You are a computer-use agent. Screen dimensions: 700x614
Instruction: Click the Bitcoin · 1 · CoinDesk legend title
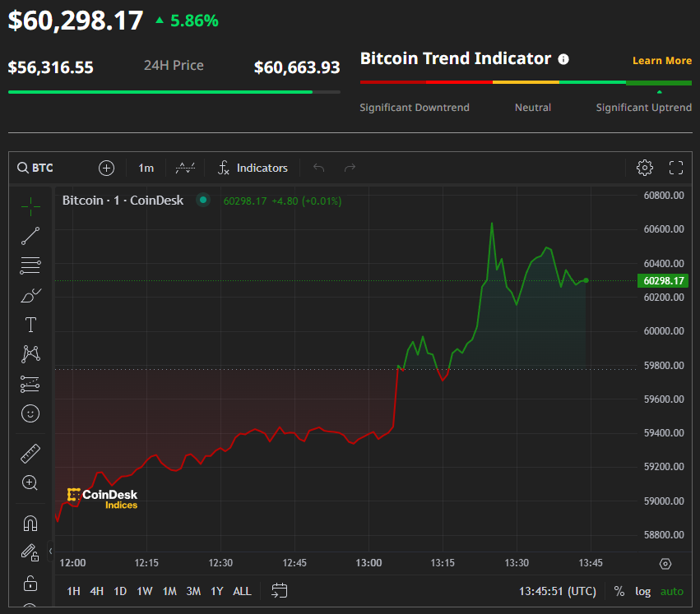point(123,201)
